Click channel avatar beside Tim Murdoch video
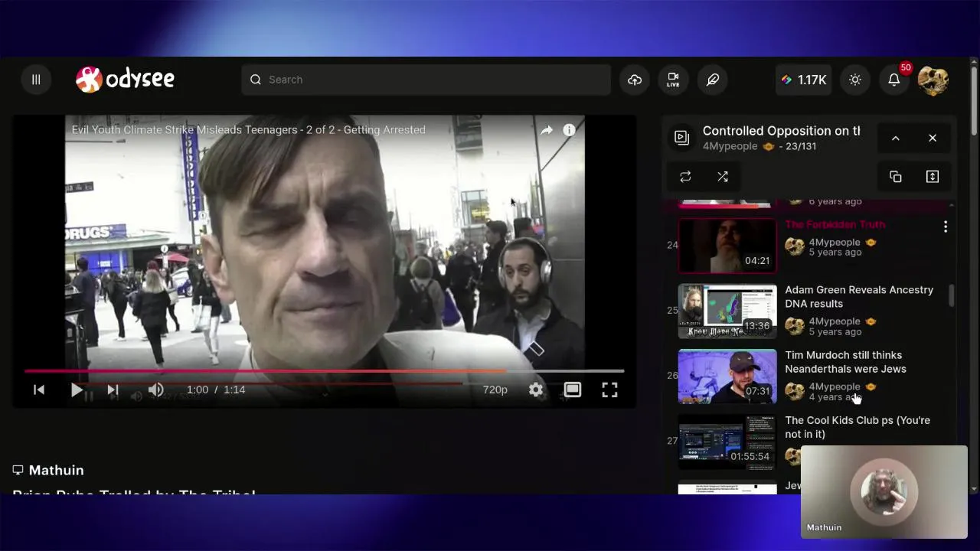Image resolution: width=980 pixels, height=551 pixels. click(795, 391)
